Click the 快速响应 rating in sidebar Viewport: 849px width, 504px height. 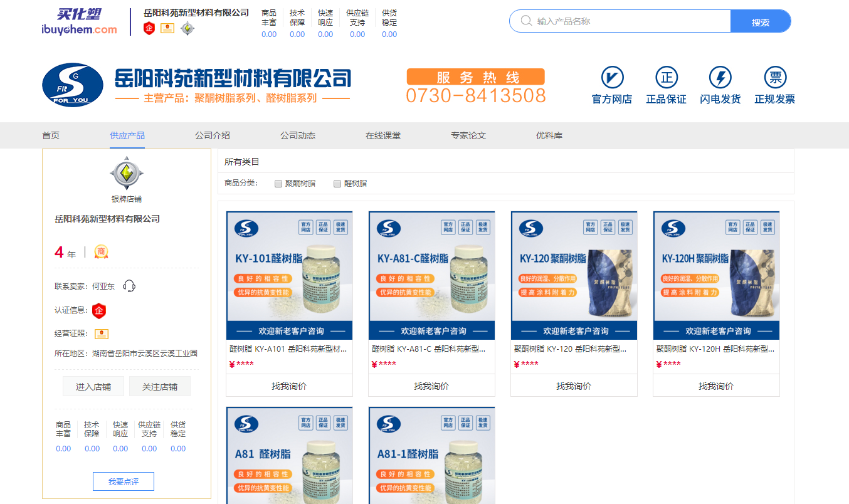pos(120,436)
